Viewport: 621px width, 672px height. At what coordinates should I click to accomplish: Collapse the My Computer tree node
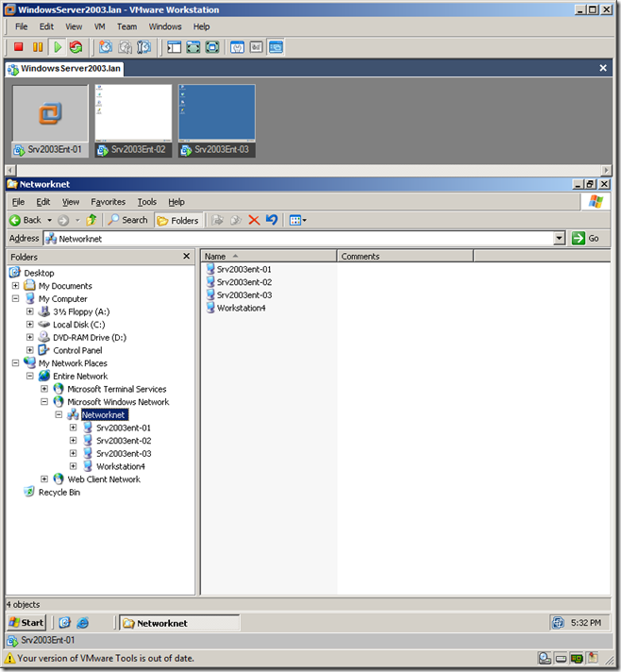click(x=15, y=298)
